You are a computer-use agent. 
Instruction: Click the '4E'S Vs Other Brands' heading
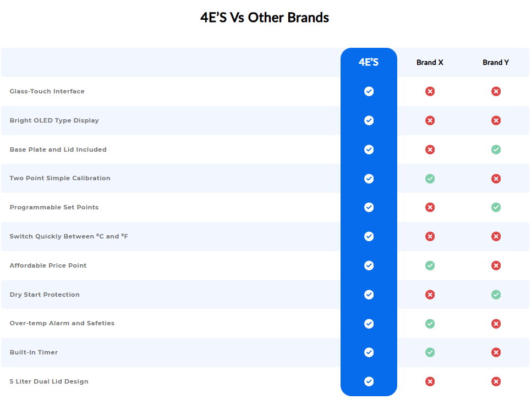click(265, 18)
